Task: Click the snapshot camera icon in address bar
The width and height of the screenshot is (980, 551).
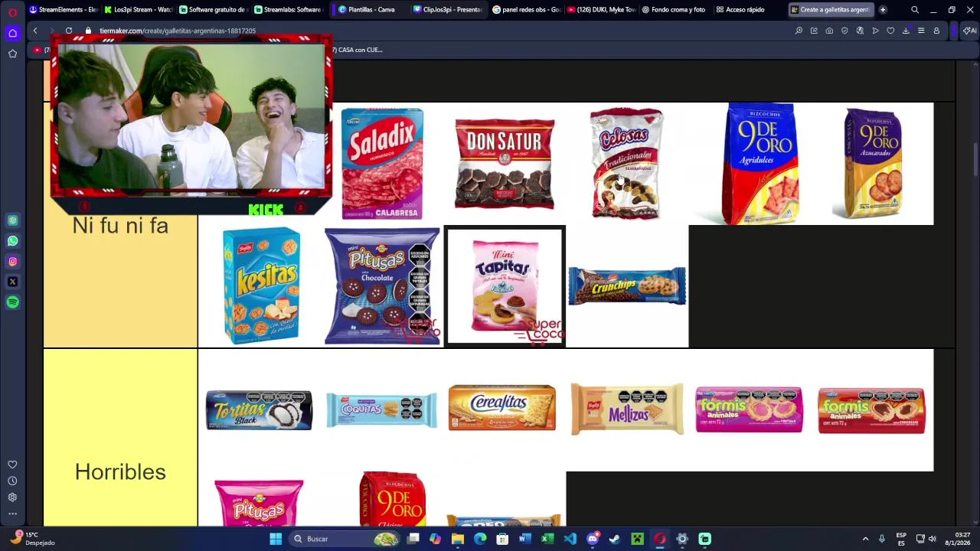Action: [x=829, y=31]
